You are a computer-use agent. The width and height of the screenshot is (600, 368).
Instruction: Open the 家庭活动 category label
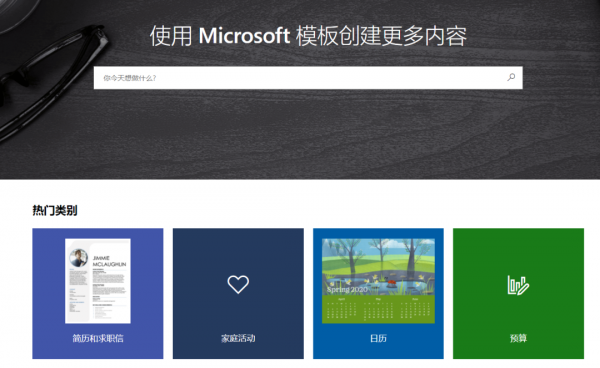(238, 338)
